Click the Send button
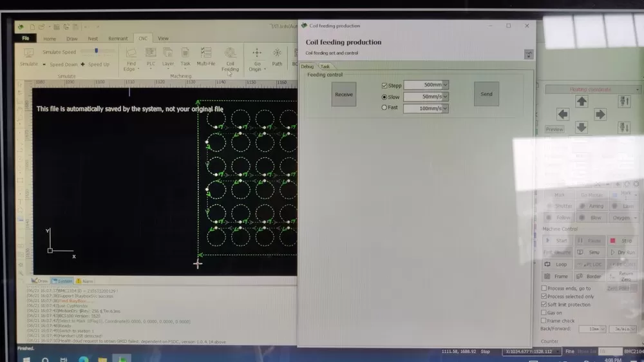 pos(486,94)
